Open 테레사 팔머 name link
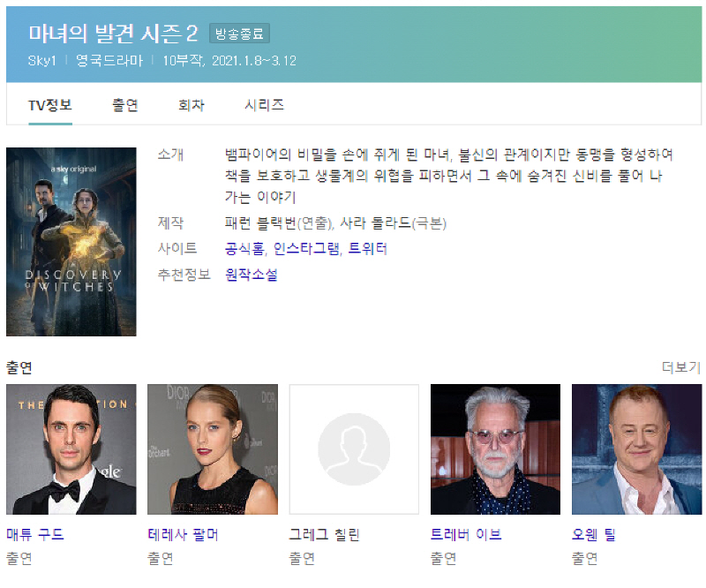 click(x=183, y=534)
